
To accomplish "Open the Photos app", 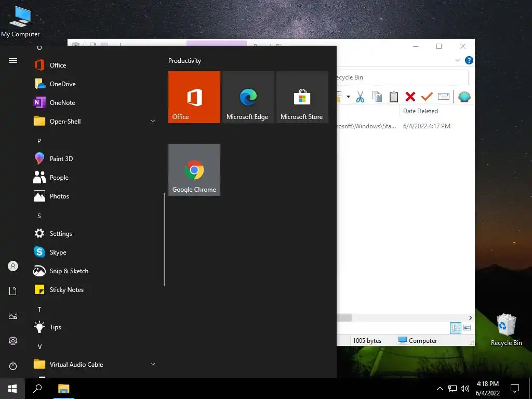I will click(x=95, y=196).
